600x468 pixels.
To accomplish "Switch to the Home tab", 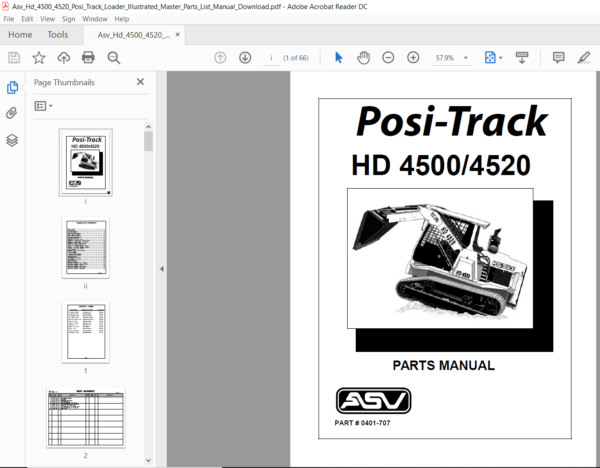I will [20, 35].
